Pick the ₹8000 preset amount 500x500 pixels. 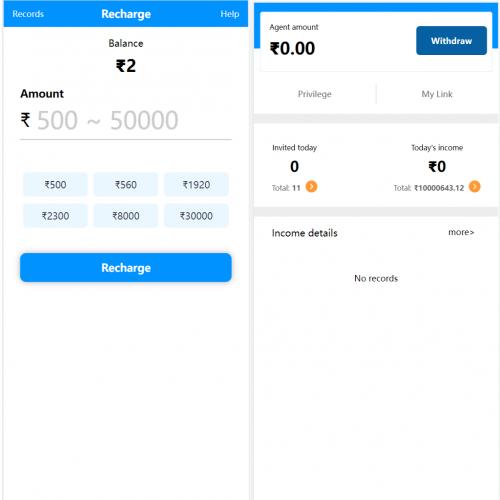[126, 216]
